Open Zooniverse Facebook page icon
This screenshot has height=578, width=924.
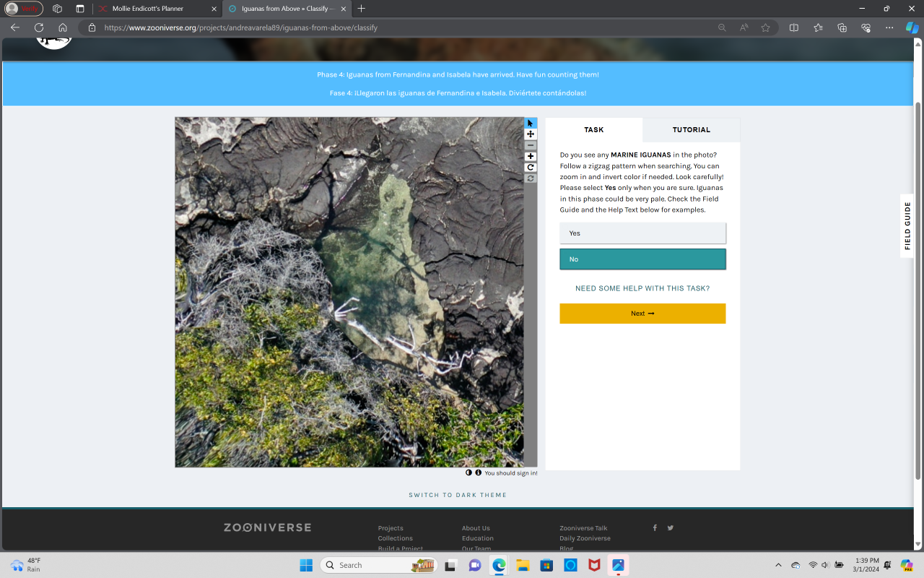click(x=655, y=527)
